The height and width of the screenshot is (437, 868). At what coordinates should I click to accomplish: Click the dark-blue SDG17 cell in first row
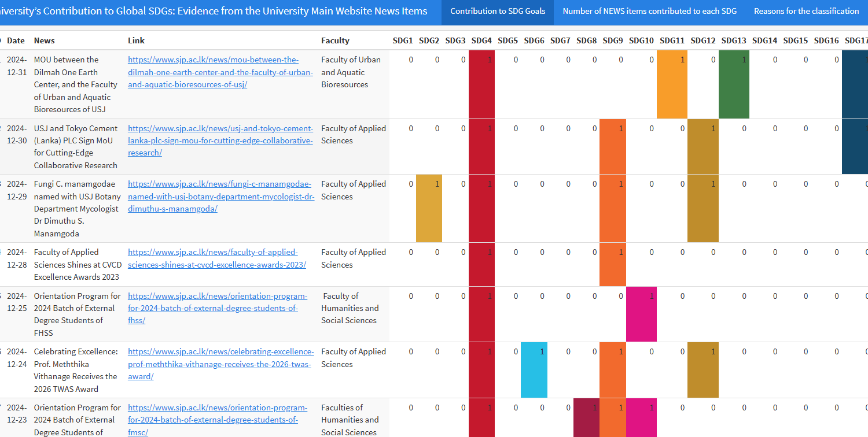pos(855,84)
